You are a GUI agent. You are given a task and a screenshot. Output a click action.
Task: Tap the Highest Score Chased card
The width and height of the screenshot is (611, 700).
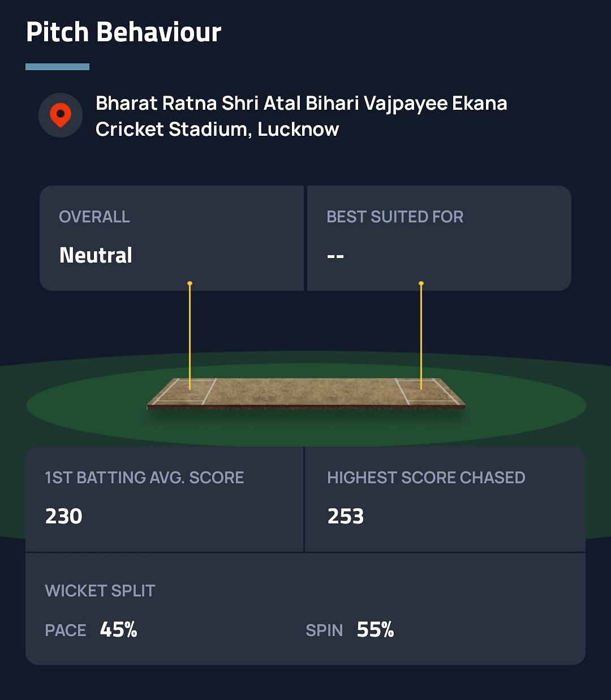click(x=445, y=499)
